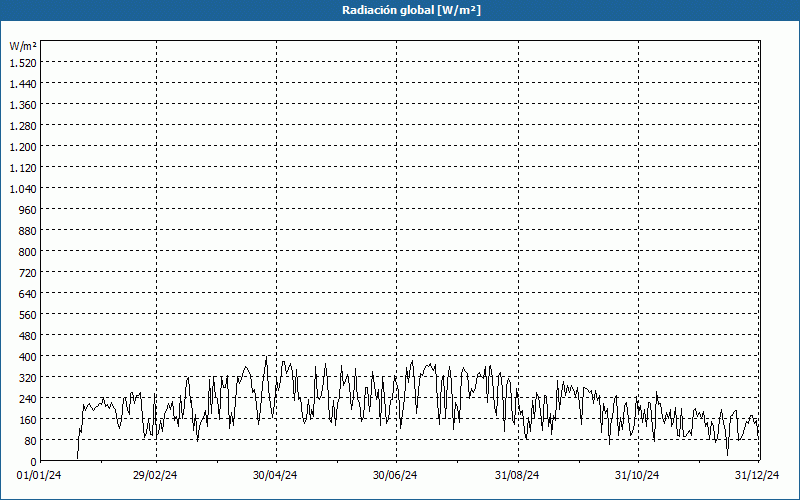Click the 30/04/24 date label
The width and height of the screenshot is (800, 500).
[275, 476]
